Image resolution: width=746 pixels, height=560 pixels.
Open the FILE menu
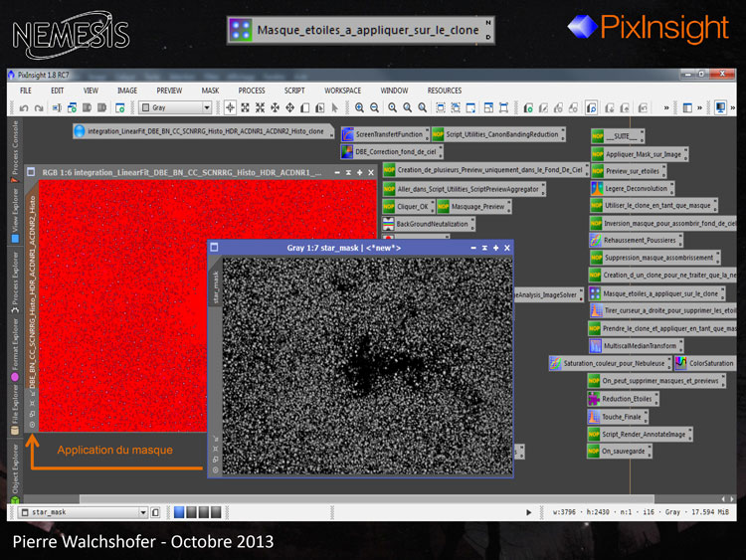tap(26, 91)
